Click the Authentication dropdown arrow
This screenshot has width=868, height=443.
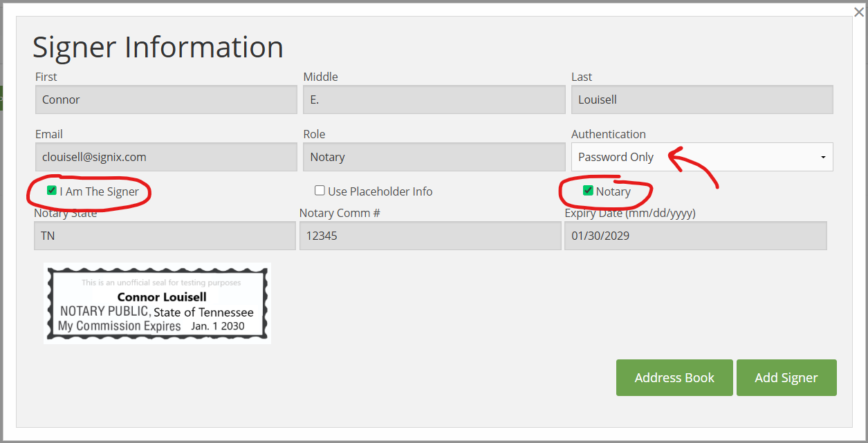click(x=823, y=158)
